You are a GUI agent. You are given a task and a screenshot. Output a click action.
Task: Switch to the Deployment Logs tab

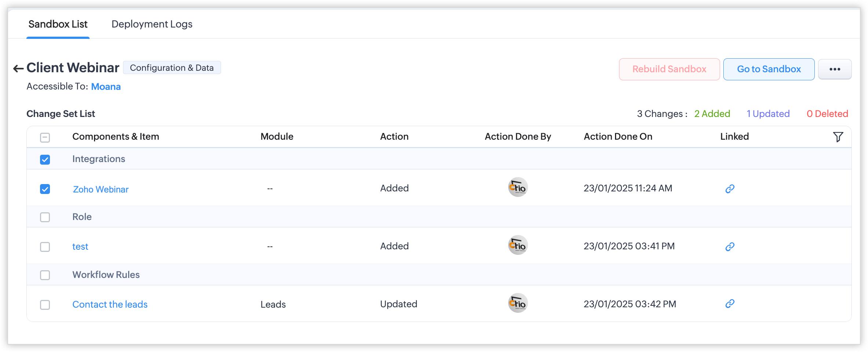(x=152, y=24)
